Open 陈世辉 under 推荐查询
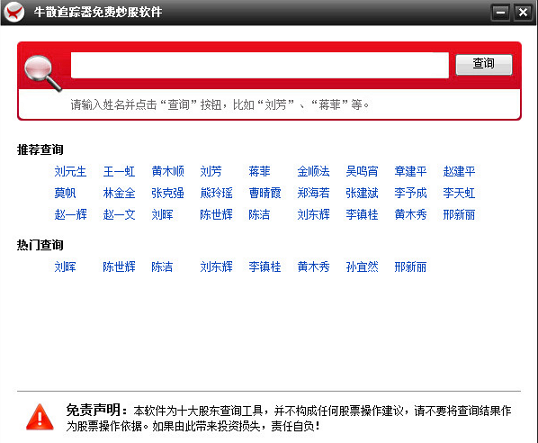Viewport: 538px width, 443px height. 216,215
